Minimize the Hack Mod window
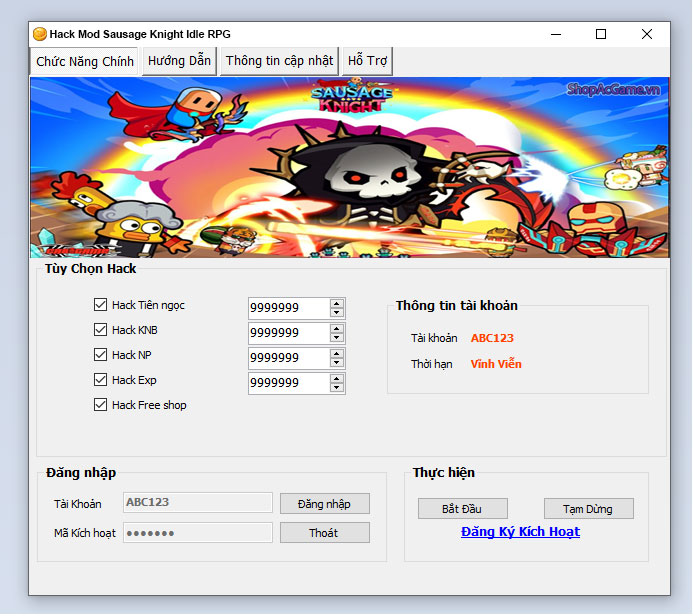The width and height of the screenshot is (693, 616). click(x=556, y=34)
